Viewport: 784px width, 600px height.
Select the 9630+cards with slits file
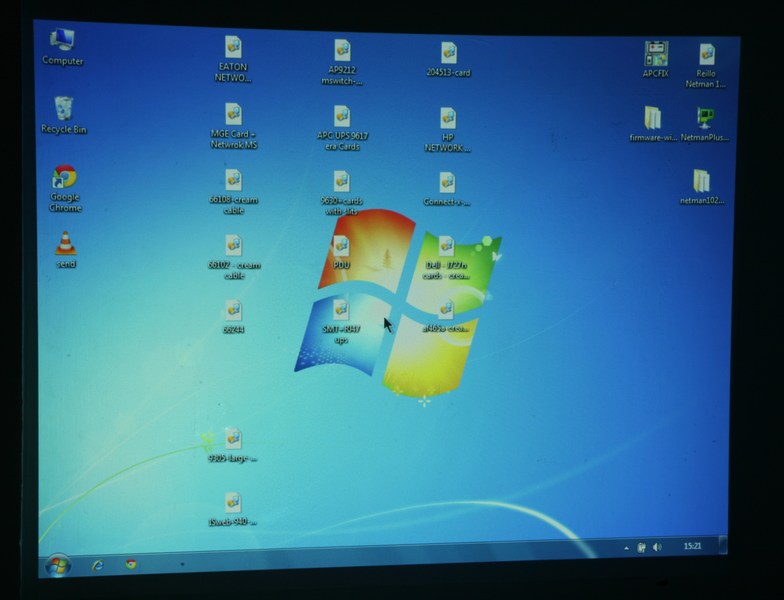pyautogui.click(x=342, y=193)
